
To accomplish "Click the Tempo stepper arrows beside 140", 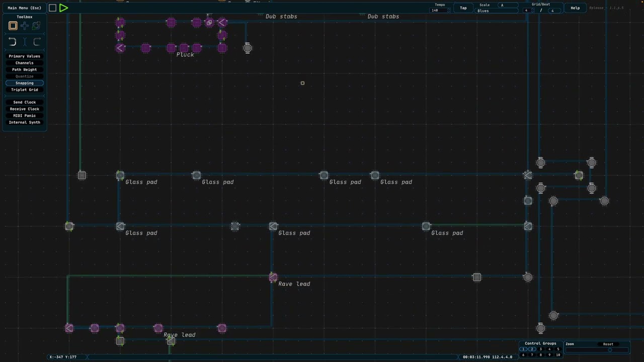I will 448,11.
